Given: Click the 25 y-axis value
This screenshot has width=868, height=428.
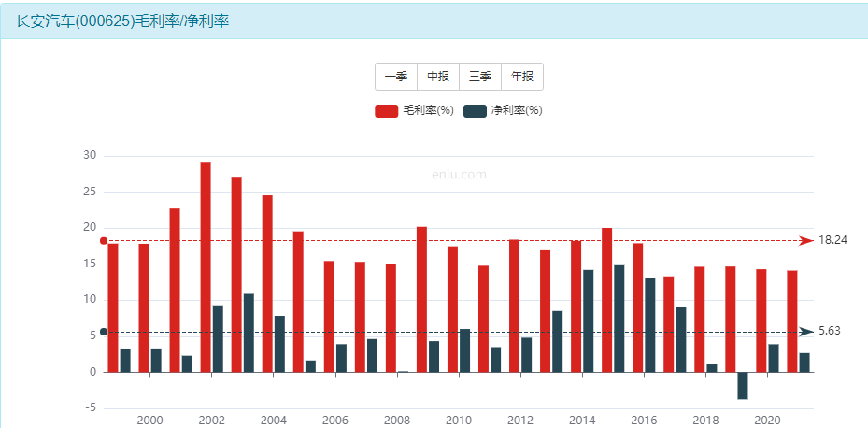Looking at the screenshot, I should coord(90,193).
